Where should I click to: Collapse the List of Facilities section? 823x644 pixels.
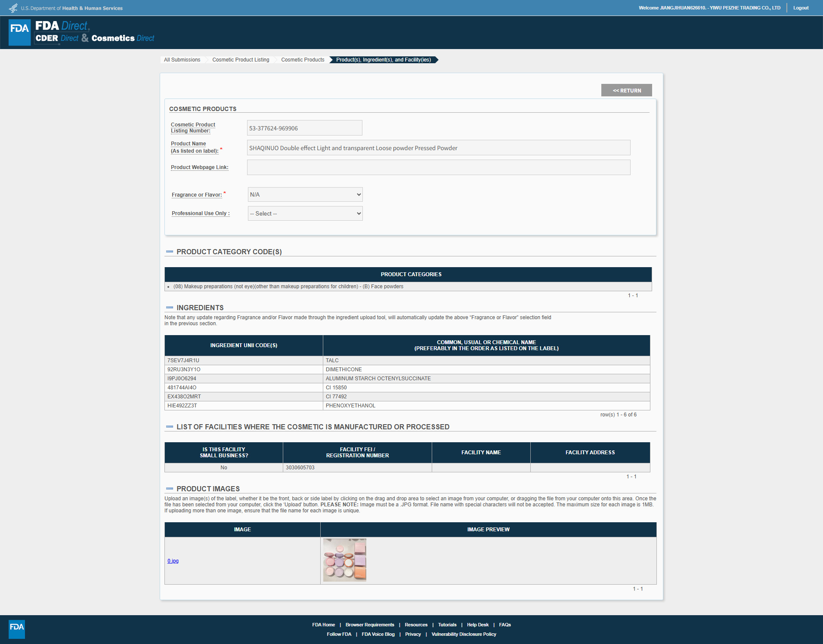point(170,427)
